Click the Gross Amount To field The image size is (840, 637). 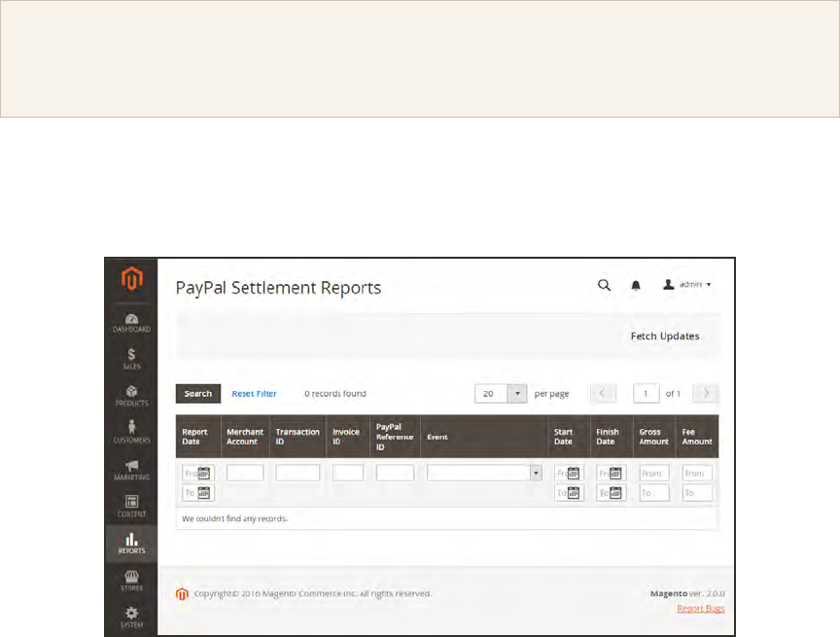pyautogui.click(x=654, y=493)
